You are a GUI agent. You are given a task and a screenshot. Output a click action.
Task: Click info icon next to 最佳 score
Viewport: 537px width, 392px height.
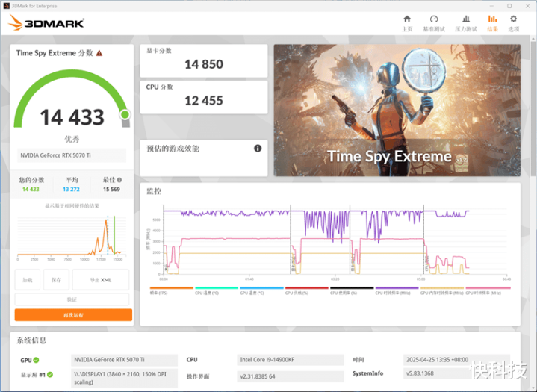point(119,180)
